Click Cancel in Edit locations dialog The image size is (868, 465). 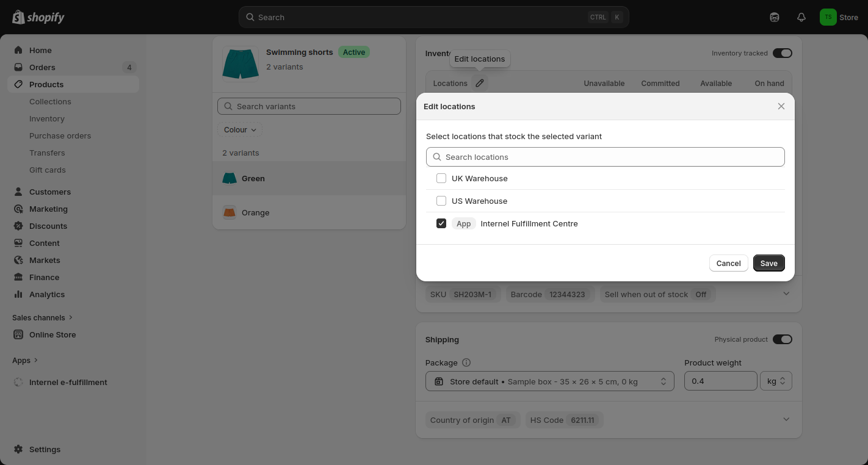728,263
